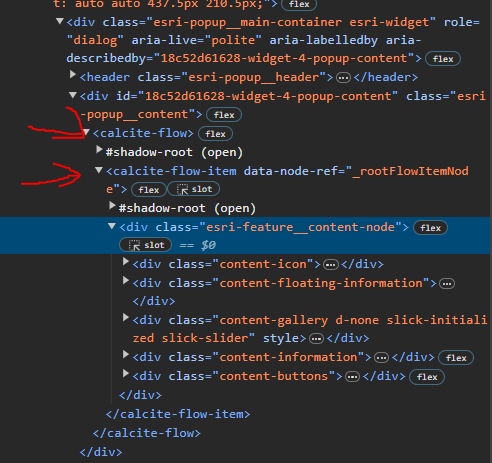This screenshot has height=463, width=492.
Task: Reveal slot for calcite-flow-item
Action: pyautogui.click(x=194, y=189)
